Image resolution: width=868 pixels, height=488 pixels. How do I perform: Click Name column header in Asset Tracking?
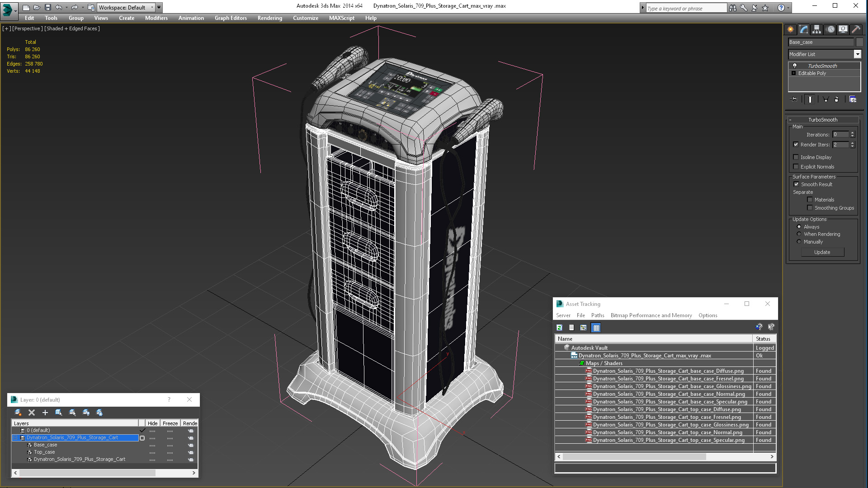click(654, 339)
